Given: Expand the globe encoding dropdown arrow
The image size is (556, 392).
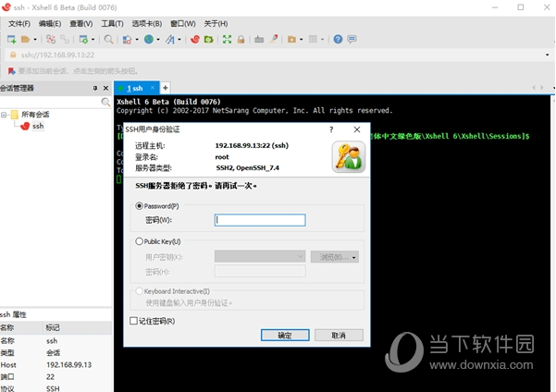Looking at the screenshot, I should (158, 40).
